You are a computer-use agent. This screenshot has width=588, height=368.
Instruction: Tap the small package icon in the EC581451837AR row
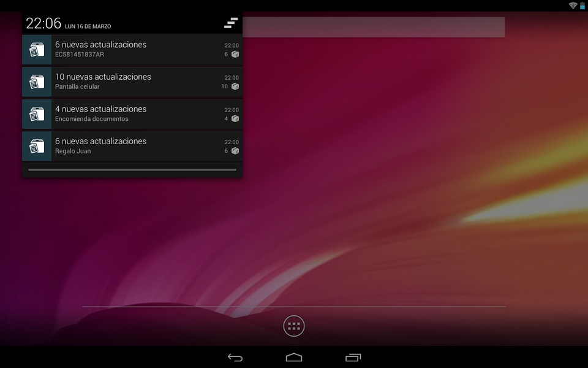coord(235,55)
